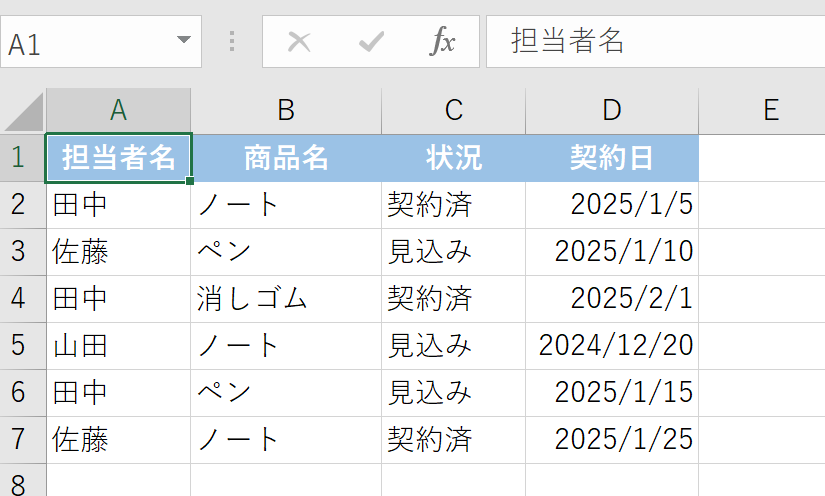Click the Insert Function fx icon

442,41
